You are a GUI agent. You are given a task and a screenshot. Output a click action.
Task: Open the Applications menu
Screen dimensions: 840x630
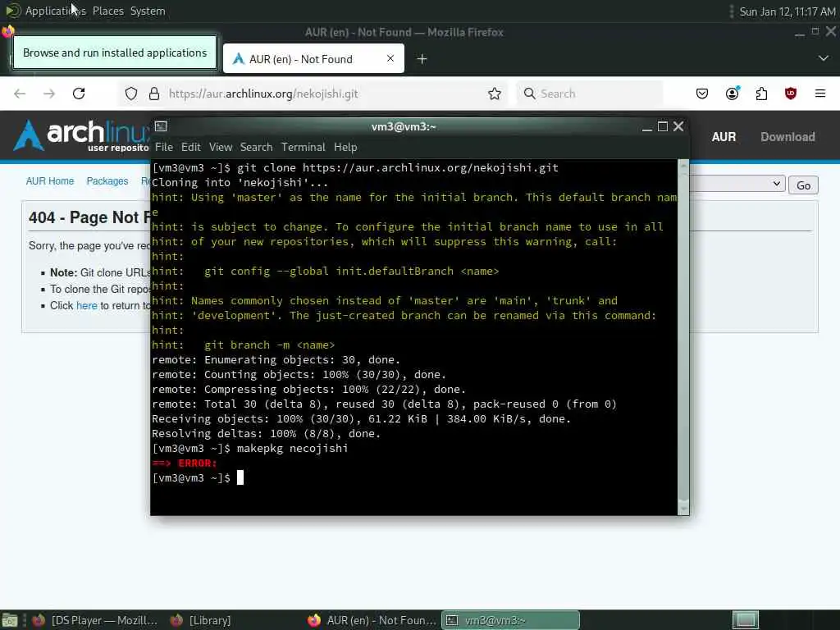55,11
